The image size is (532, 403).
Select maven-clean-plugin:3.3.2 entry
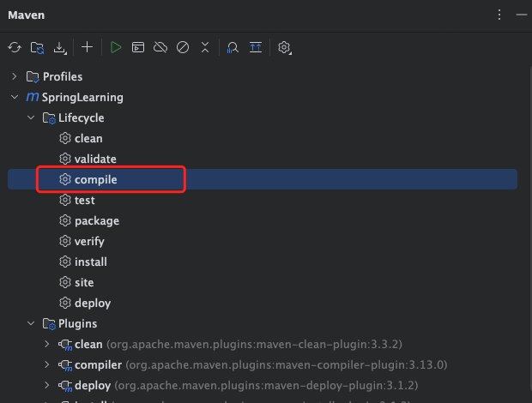click(239, 345)
